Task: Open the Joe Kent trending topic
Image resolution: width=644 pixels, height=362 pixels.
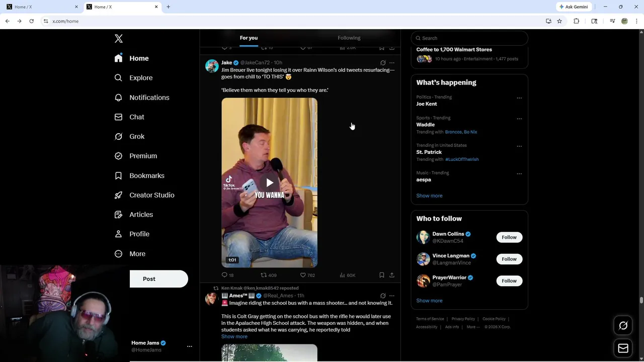Action: pyautogui.click(x=427, y=104)
